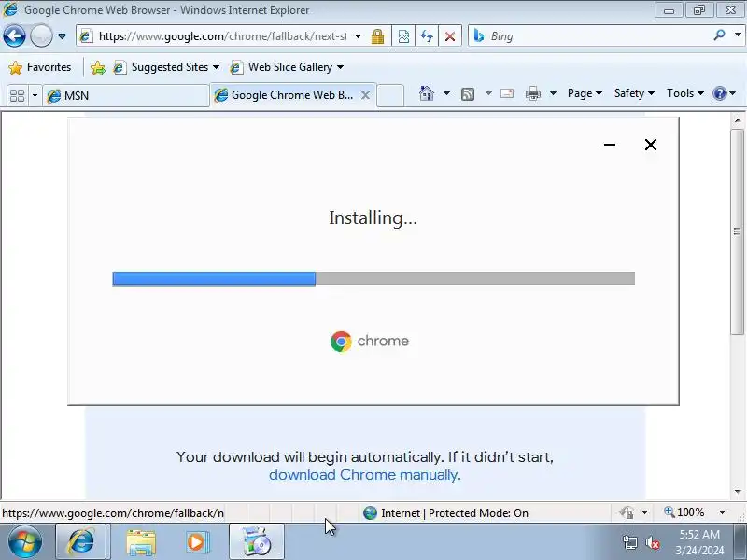Open the Favorites star button

click(x=40, y=67)
